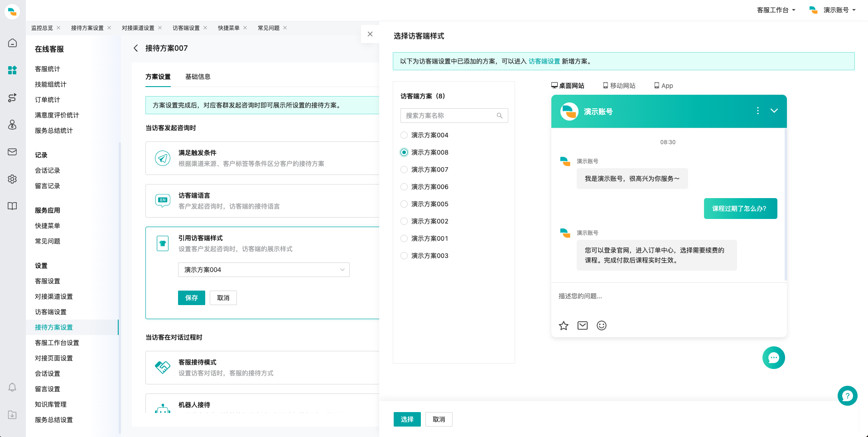The width and height of the screenshot is (868, 437).
Task: Close the 监控总览 tab
Action: pyautogui.click(x=58, y=28)
